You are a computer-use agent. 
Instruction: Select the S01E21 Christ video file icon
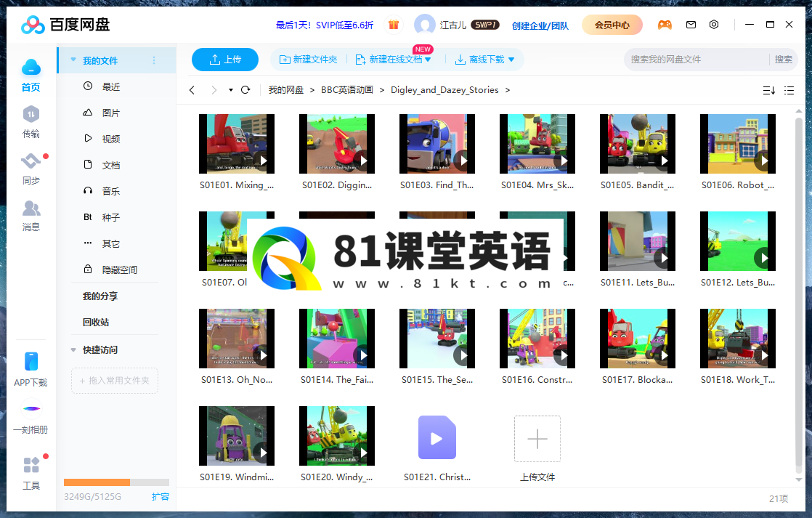[437, 437]
